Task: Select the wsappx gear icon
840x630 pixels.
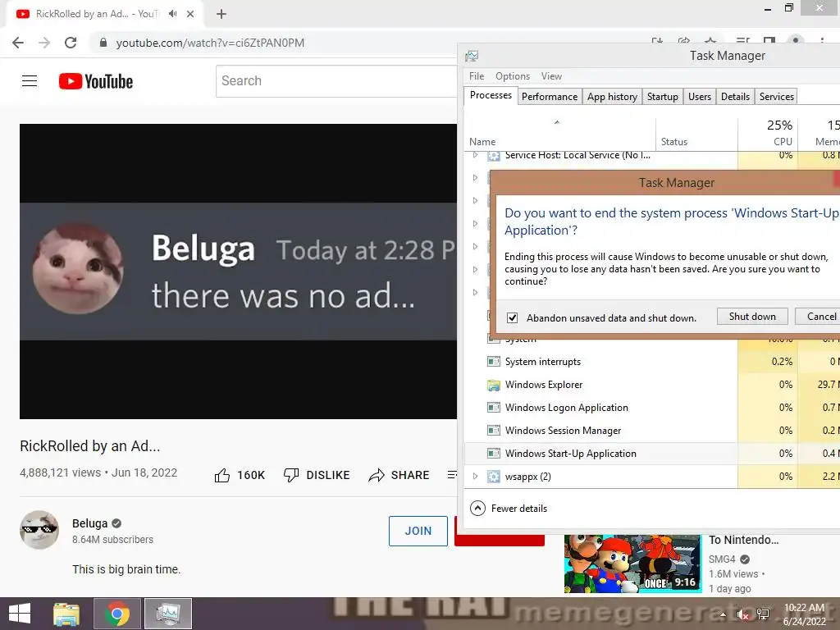Action: pyautogui.click(x=493, y=477)
